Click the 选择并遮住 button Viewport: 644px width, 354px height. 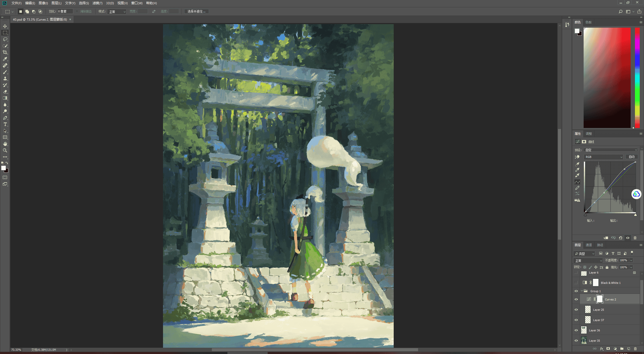point(196,12)
